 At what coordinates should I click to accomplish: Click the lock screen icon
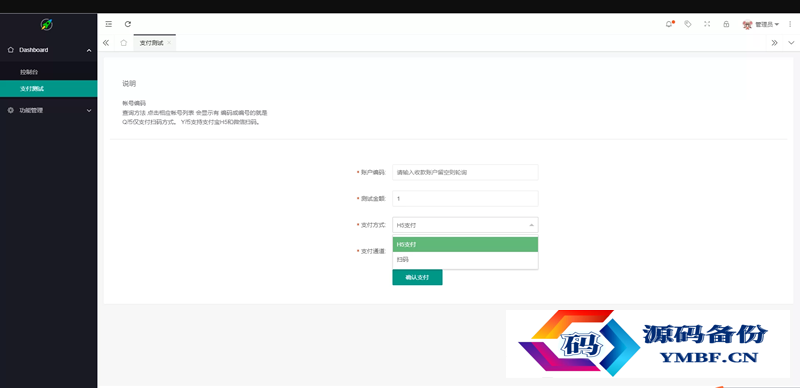tap(726, 24)
